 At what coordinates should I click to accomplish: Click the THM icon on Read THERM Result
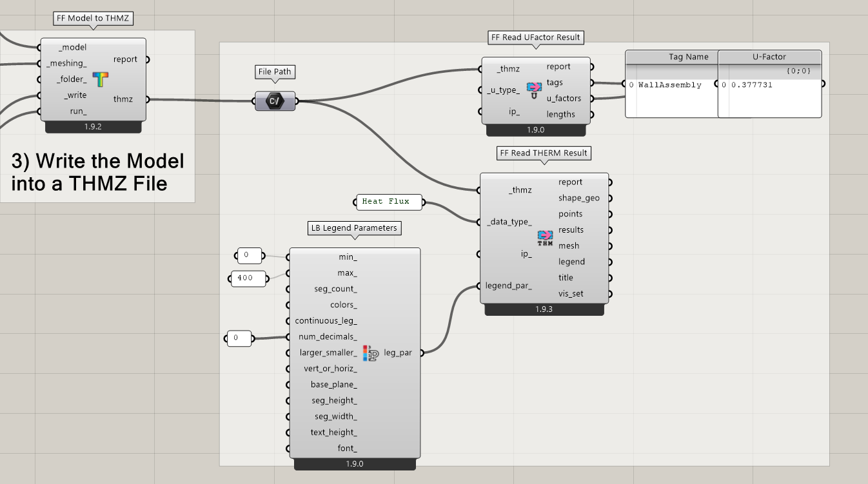click(x=545, y=238)
